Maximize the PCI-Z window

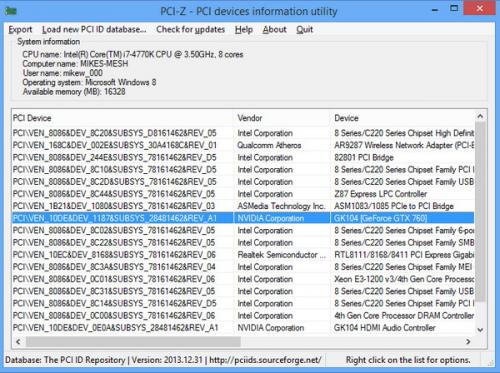(454, 8)
